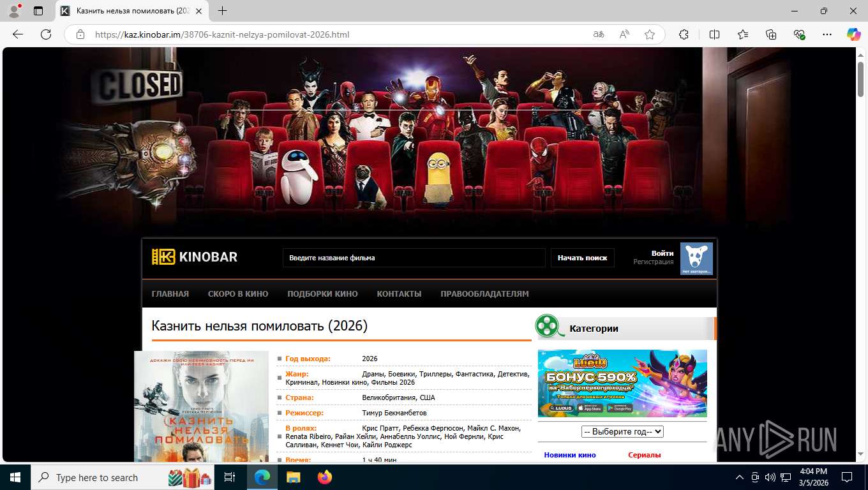Open ПРАВООБЛАДАТЕЛЯМ menu item

click(484, 294)
